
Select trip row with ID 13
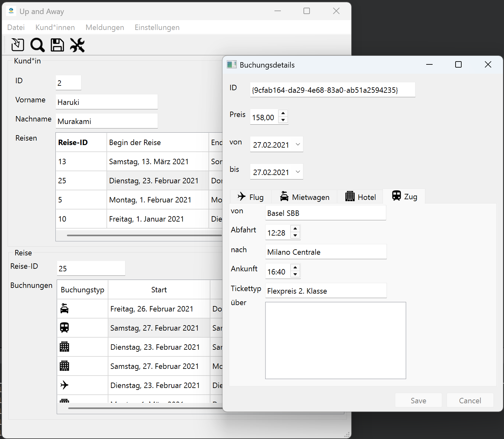point(139,162)
